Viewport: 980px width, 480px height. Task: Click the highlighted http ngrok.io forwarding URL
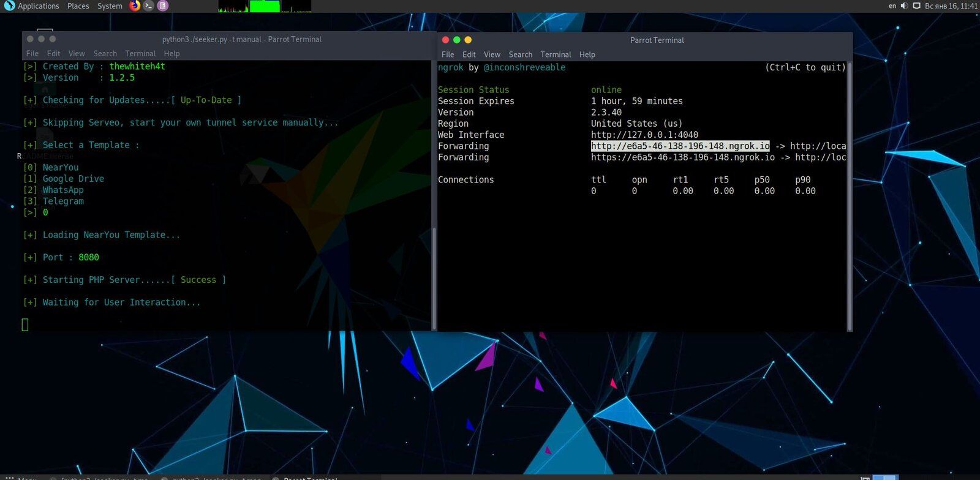click(680, 146)
